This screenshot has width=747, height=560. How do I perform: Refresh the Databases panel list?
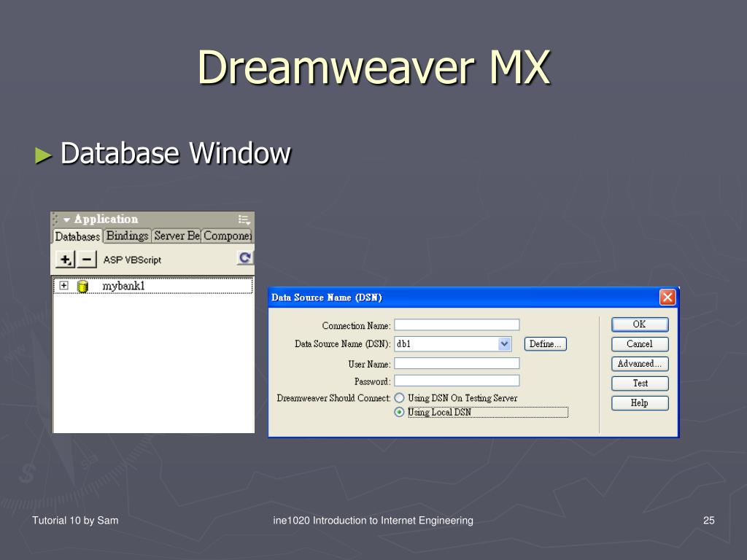click(245, 257)
